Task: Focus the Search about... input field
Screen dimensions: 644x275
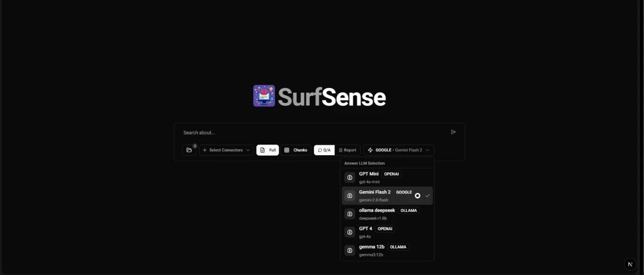Action: click(314, 132)
